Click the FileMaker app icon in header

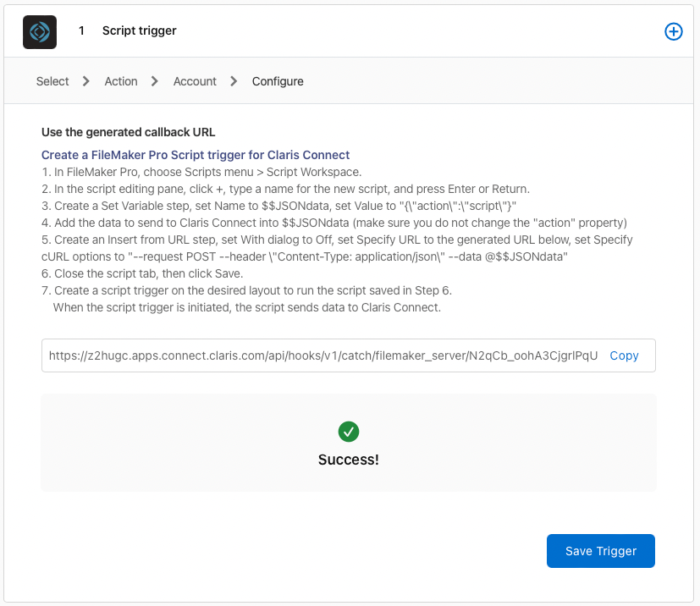click(x=40, y=32)
